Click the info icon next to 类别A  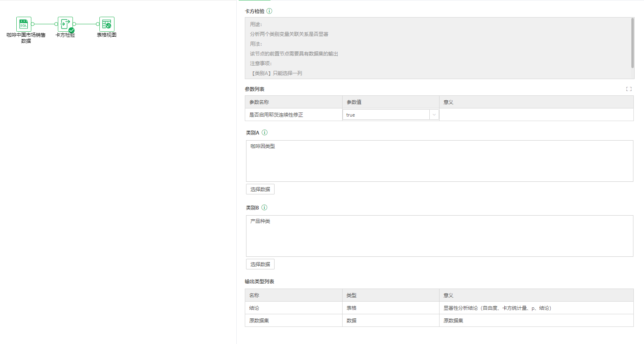click(265, 132)
